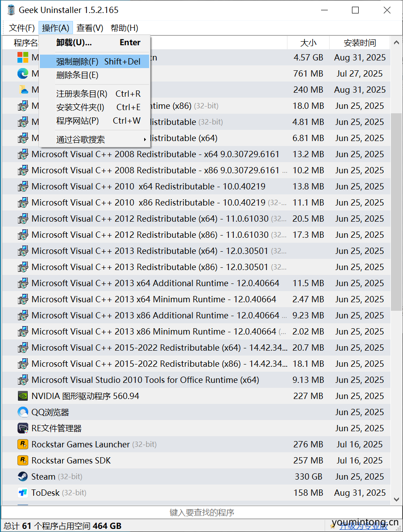Choose 强制删除(F) from the menu
403x532 pixels.
[94, 61]
